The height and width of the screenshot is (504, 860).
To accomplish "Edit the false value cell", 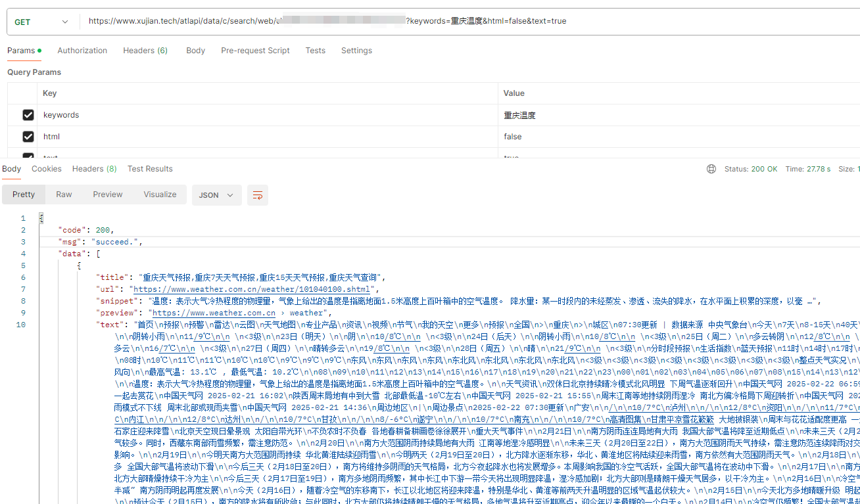I will pos(679,137).
